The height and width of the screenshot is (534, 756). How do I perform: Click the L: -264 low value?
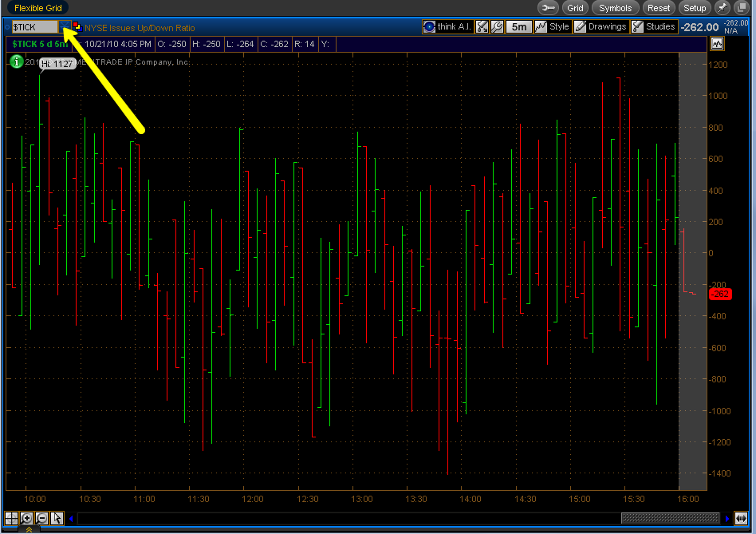[240, 44]
